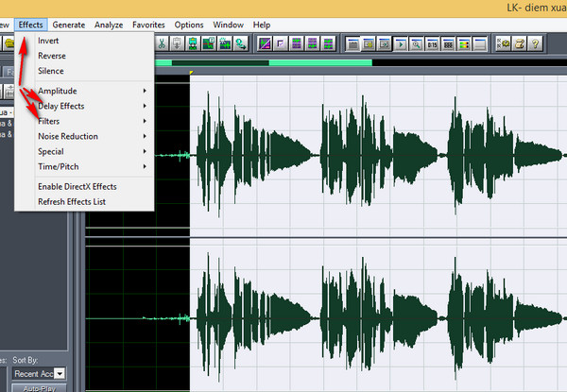This screenshot has width=567, height=392.
Task: Select the edit both channels icon
Action: coord(328,44)
